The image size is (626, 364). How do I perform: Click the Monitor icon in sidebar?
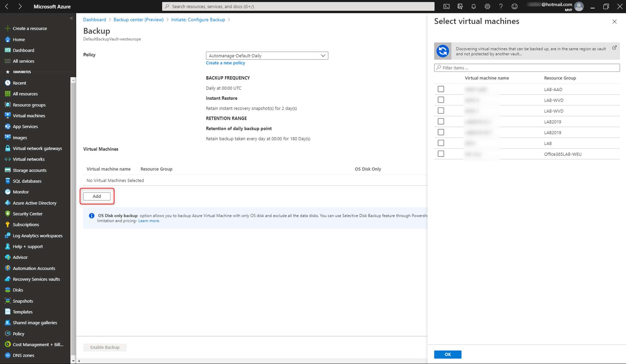click(7, 192)
